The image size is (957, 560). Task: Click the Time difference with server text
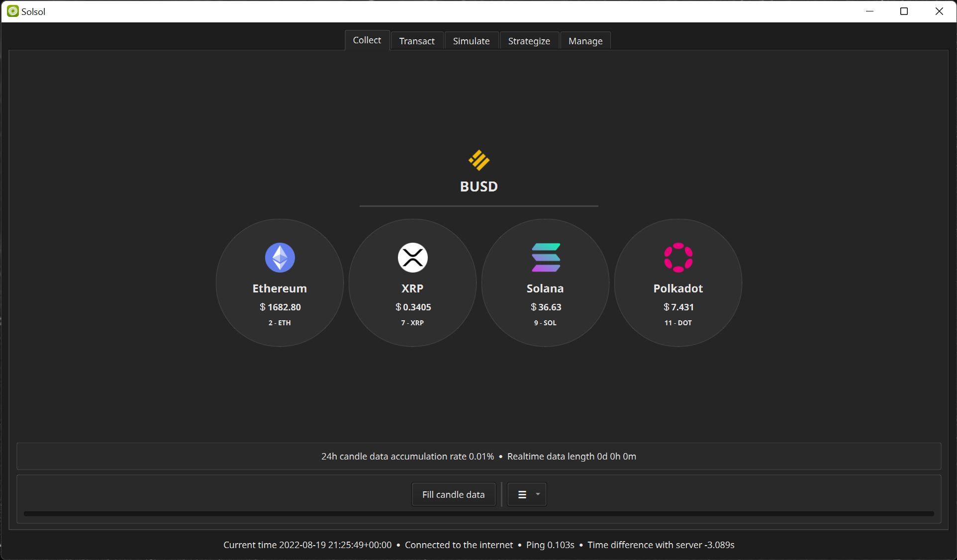(x=661, y=545)
